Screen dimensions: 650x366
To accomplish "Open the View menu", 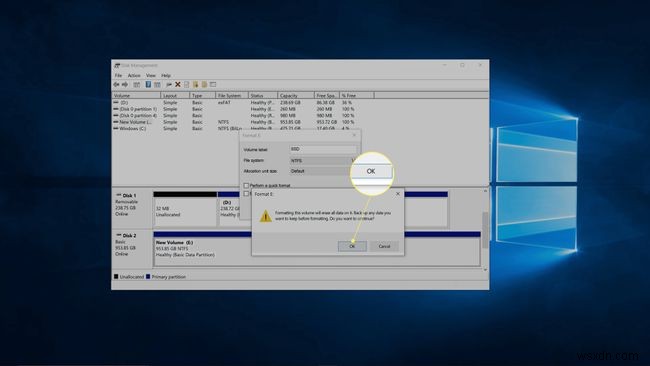I will coord(151,75).
